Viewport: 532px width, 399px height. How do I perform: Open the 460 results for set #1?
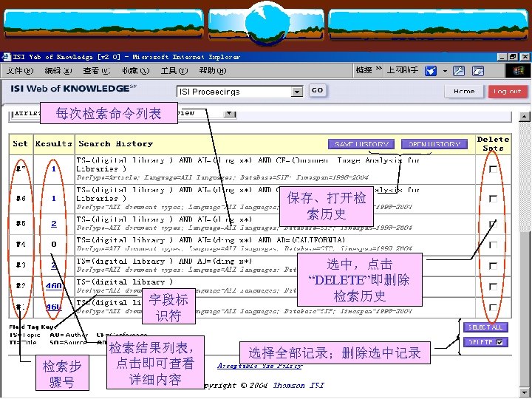tap(54, 307)
